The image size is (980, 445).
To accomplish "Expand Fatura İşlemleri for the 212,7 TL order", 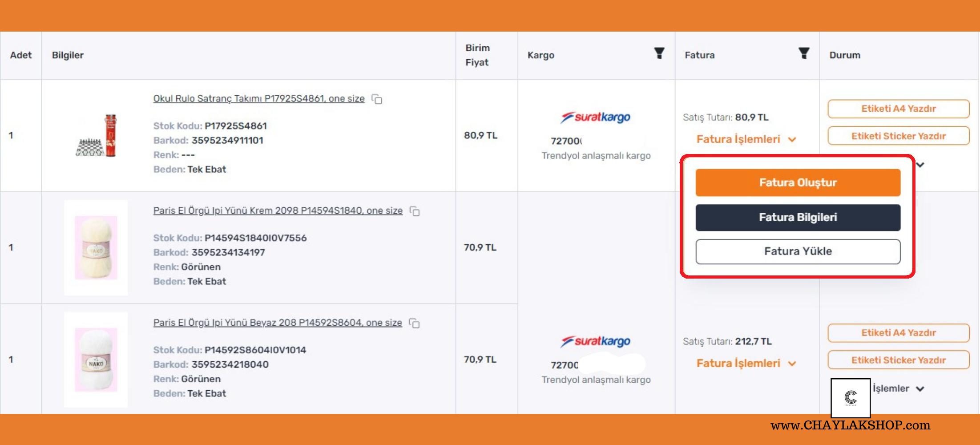I will click(746, 364).
